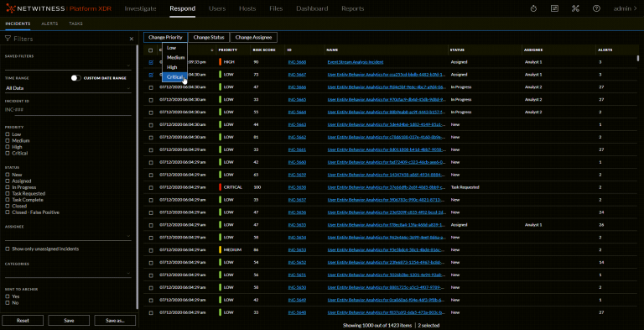Go to the Files tab
Image resolution: width=644 pixels, height=330 pixels.
276,8
